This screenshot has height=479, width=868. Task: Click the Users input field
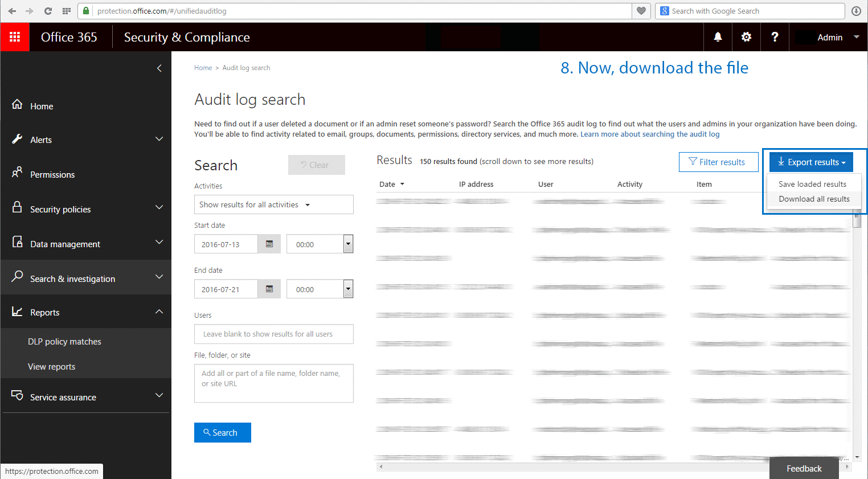pos(274,334)
